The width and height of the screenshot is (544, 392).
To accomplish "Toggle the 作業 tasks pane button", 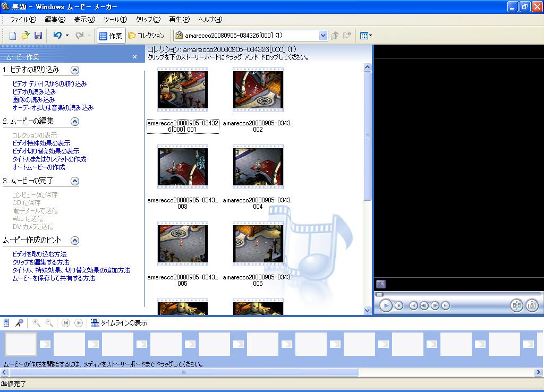I will (110, 36).
